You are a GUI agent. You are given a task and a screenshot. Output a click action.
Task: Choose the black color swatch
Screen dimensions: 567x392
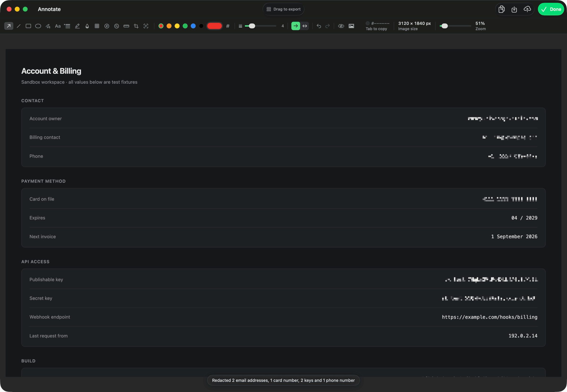click(201, 26)
